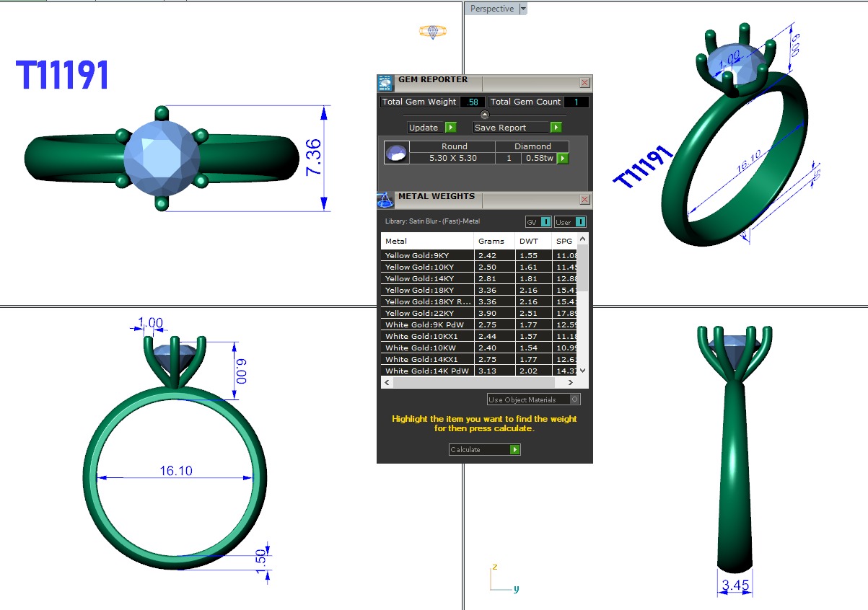Click the green arrow after 0.58tw
This screenshot has height=610, width=868.
(563, 158)
